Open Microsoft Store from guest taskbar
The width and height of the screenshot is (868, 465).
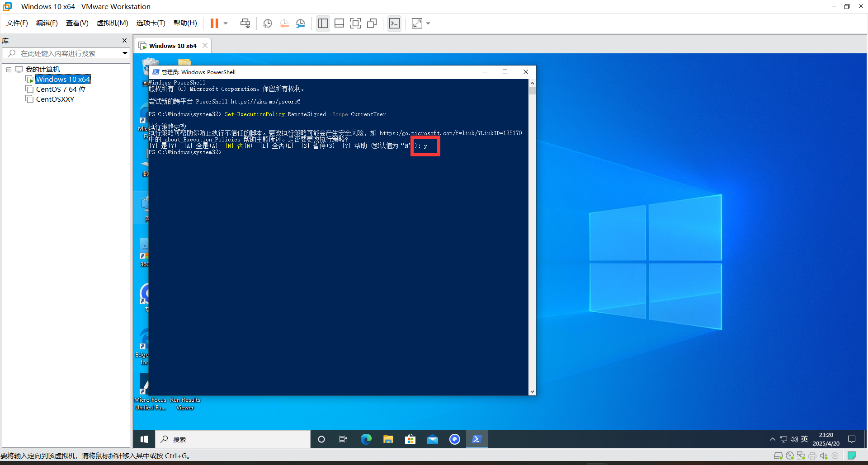click(410, 439)
